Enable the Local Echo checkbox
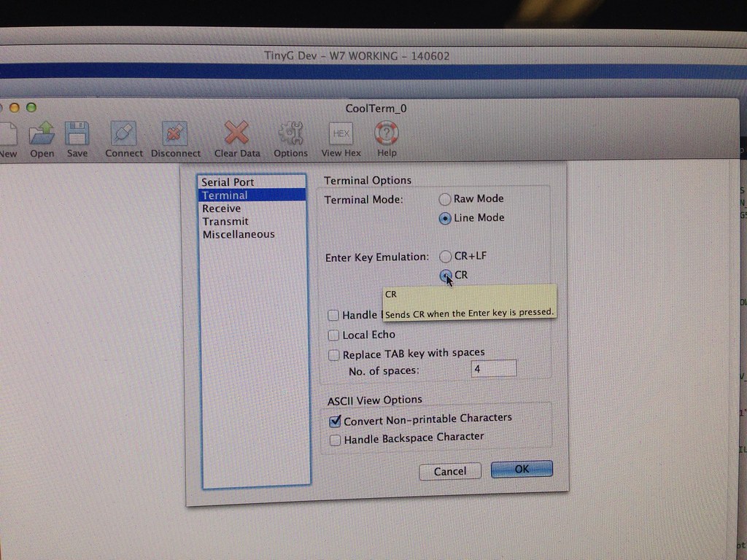 333,335
